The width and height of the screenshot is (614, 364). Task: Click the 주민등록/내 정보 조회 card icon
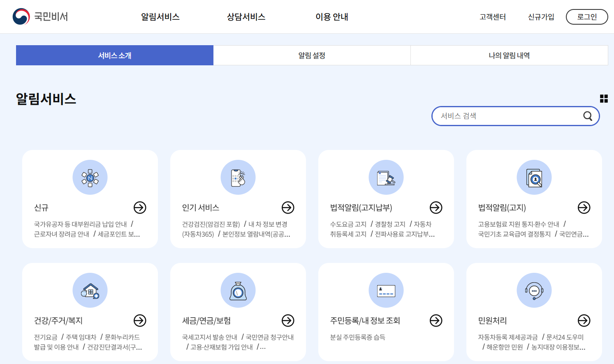(x=386, y=290)
